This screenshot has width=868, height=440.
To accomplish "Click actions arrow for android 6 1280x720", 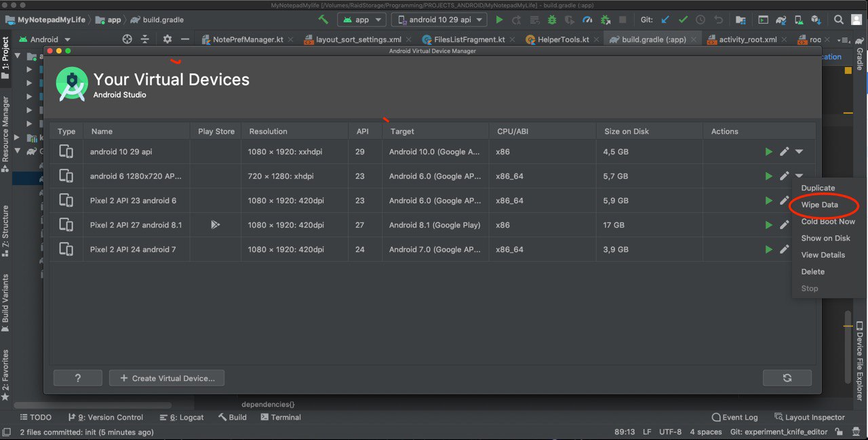I will tap(799, 176).
